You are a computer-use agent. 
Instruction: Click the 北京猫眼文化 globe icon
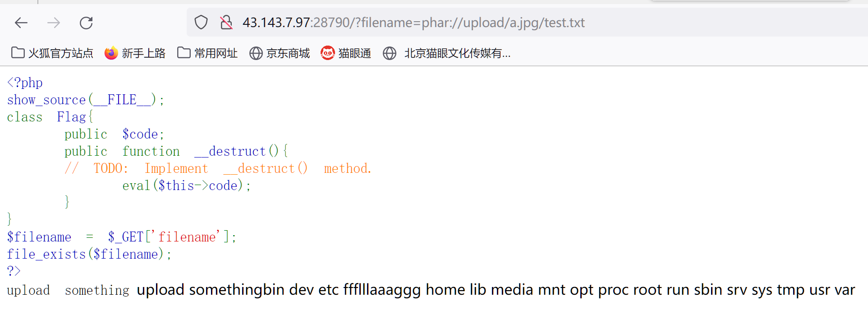(390, 53)
